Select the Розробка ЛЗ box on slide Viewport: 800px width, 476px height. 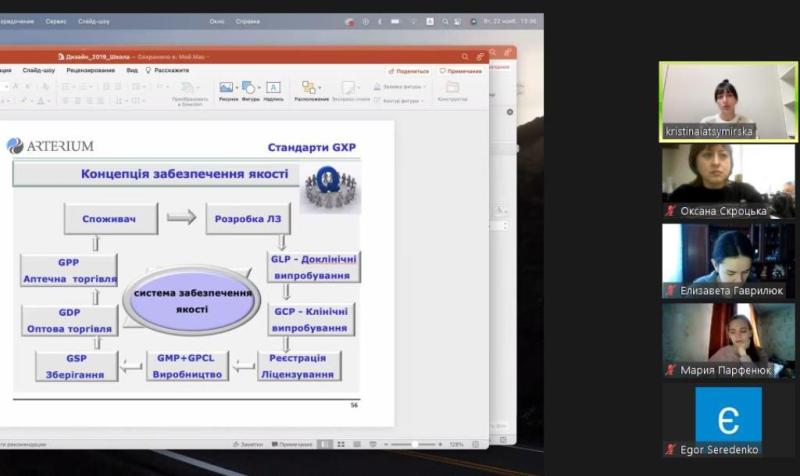point(248,219)
